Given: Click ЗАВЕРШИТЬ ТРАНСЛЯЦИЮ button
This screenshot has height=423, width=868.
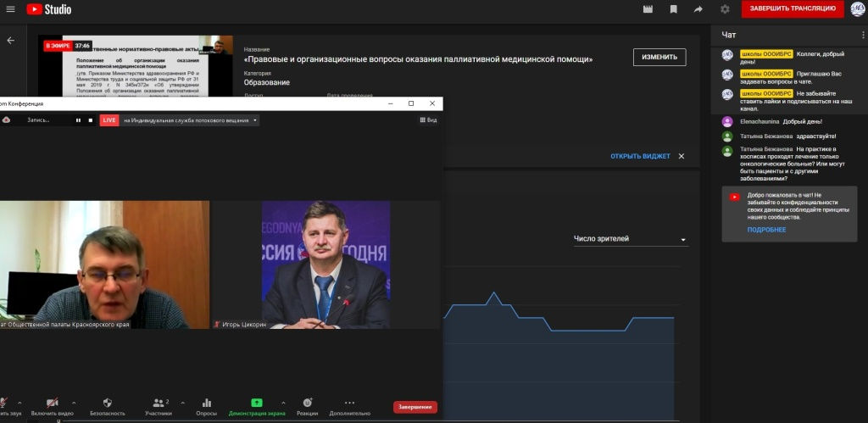Looking at the screenshot, I should [x=792, y=9].
